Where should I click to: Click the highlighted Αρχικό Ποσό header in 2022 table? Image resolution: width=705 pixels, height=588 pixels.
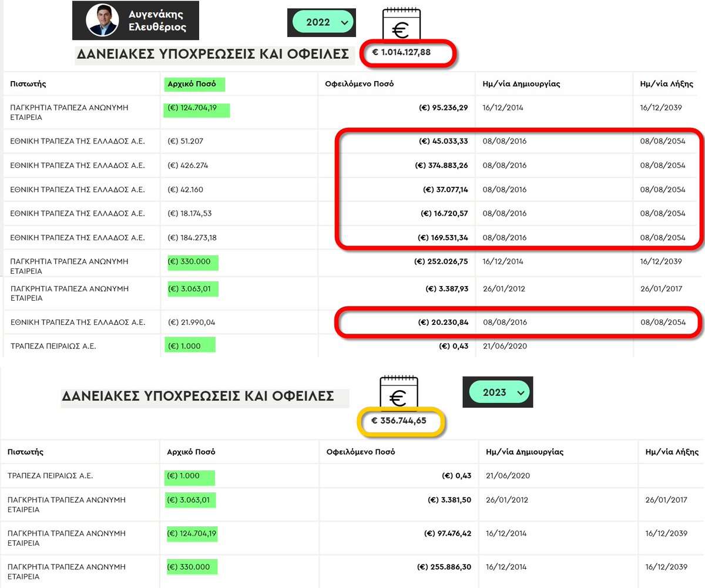(192, 83)
